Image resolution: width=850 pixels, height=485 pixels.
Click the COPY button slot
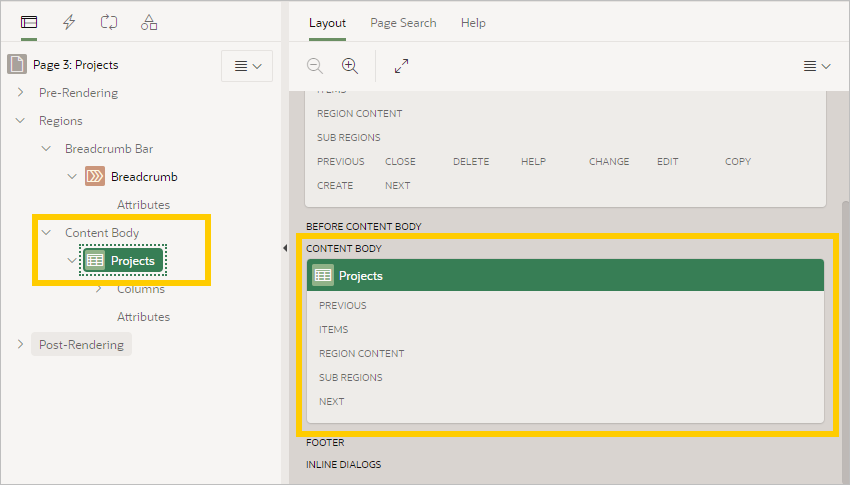click(x=738, y=161)
